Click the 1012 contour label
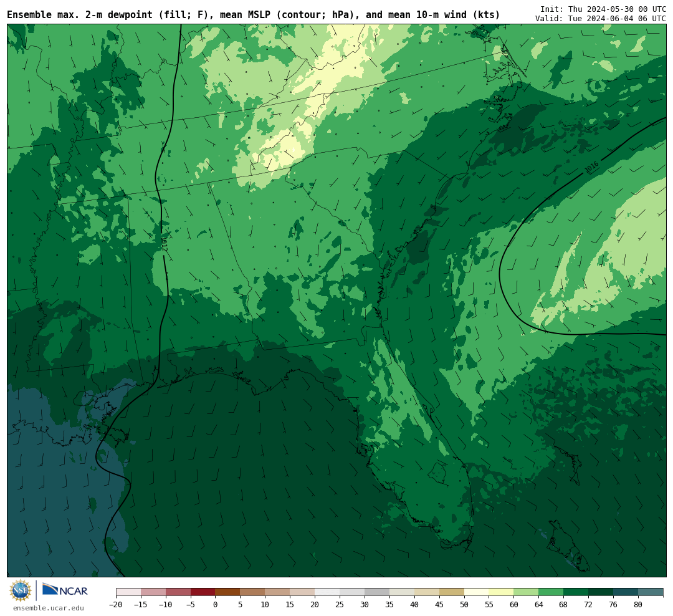Viewport: 673px width, 616px height. tap(164, 244)
